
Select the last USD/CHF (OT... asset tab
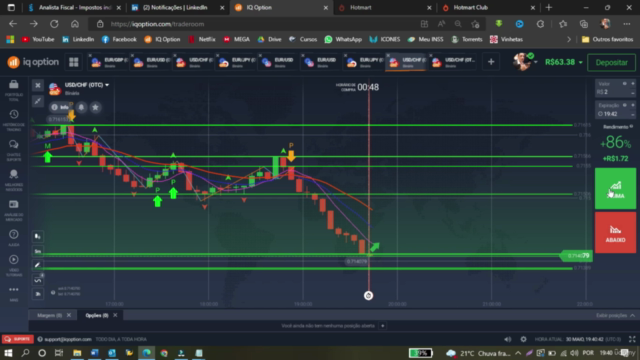coord(453,62)
